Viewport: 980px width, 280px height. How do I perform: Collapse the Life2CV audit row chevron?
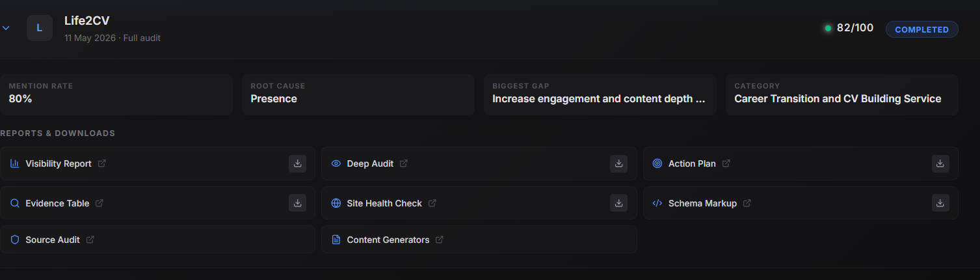point(6,29)
